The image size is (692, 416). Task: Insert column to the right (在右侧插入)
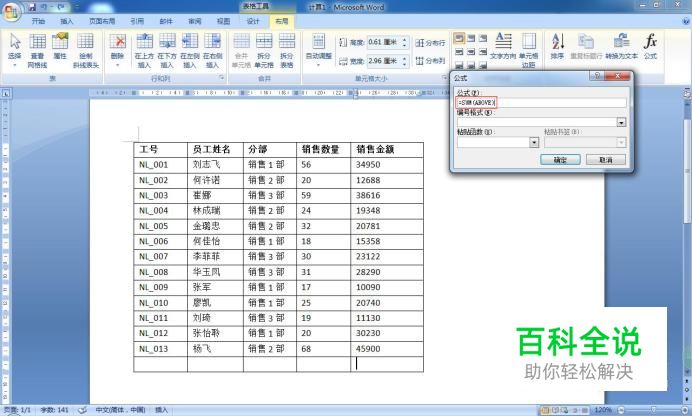click(212, 50)
